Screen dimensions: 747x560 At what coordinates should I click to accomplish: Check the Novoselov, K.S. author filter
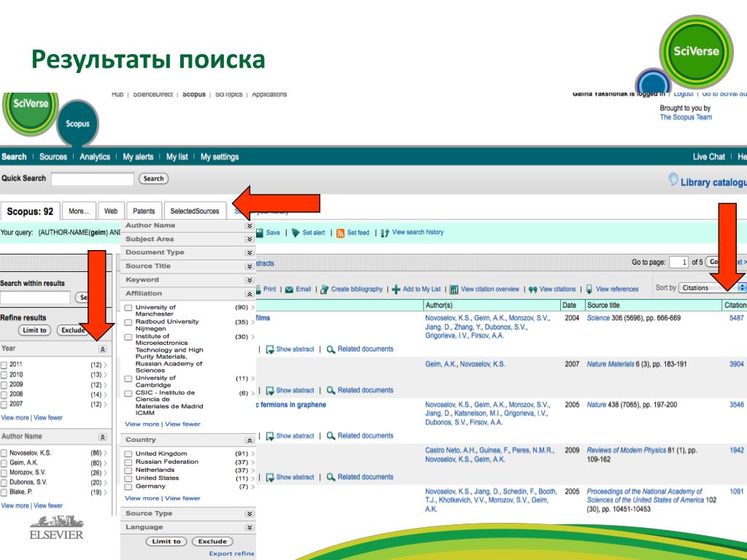click(4, 454)
